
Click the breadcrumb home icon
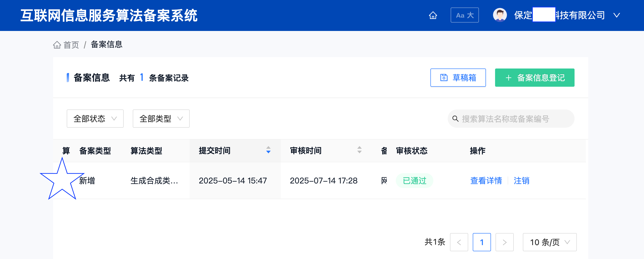coord(57,45)
